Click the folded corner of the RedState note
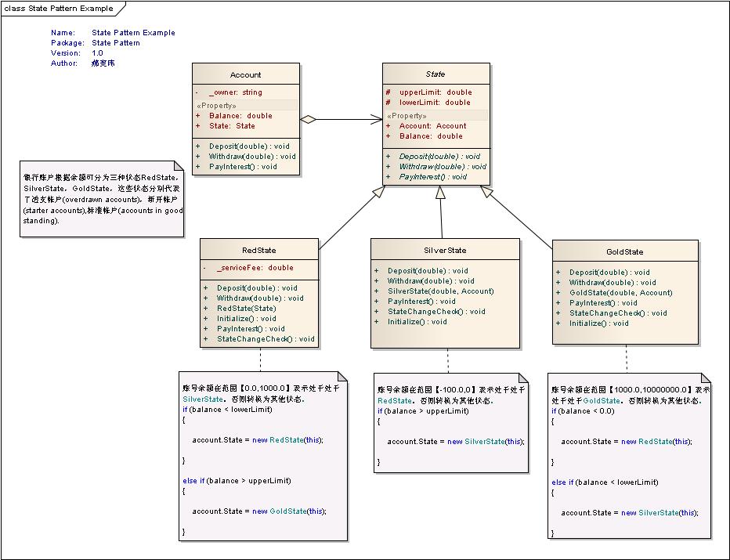 pos(341,378)
